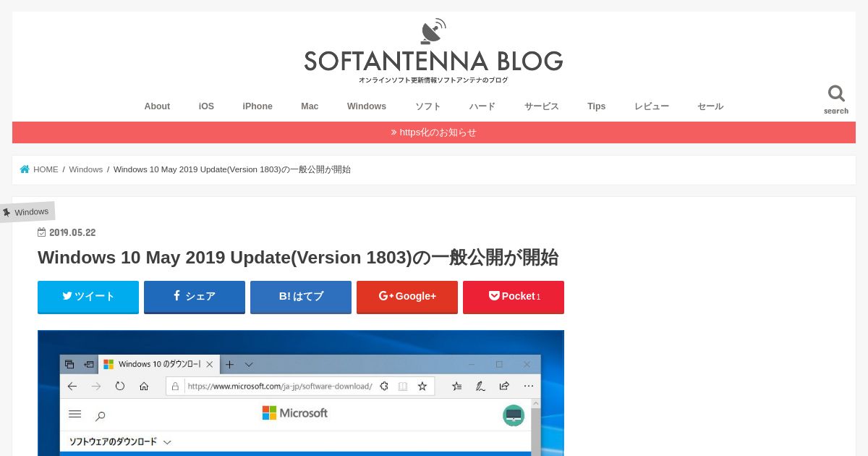Open the レビュー menu item
Screen dimensions: 868x456
(652, 106)
